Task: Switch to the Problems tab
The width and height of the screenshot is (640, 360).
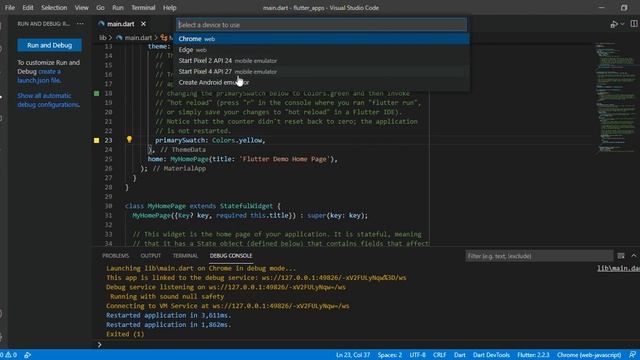Action: pyautogui.click(x=116, y=256)
